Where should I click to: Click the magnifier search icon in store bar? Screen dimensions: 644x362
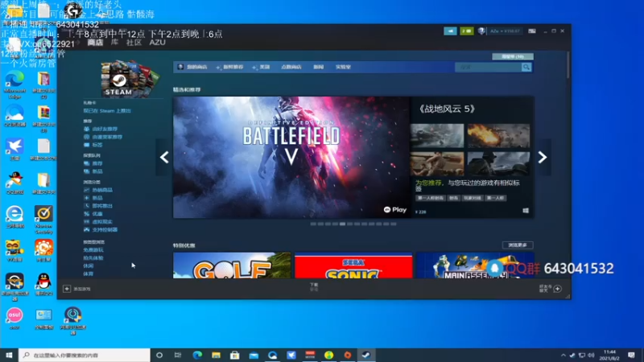coord(526,67)
